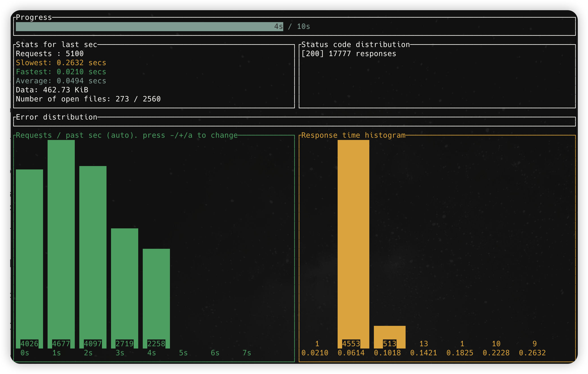Click the [200] 17777 responses entry
The height and width of the screenshot is (374, 588).
point(349,54)
